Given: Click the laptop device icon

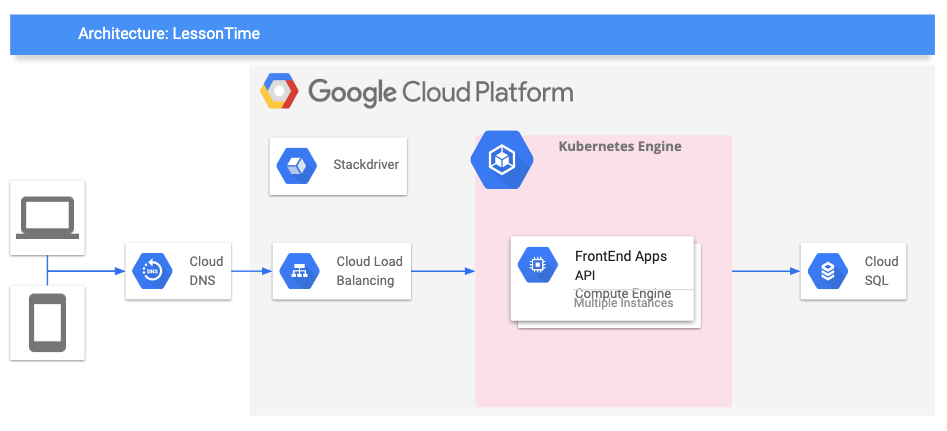Looking at the screenshot, I should pyautogui.click(x=47, y=217).
